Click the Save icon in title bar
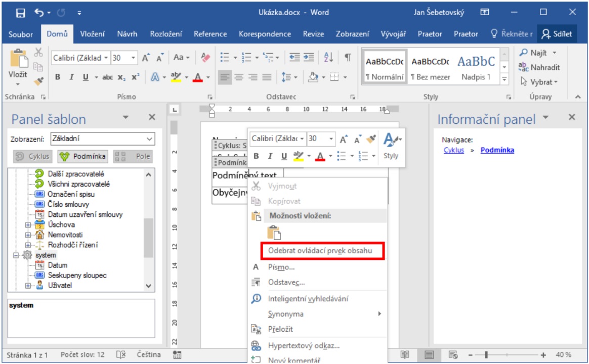 pyautogui.click(x=21, y=13)
